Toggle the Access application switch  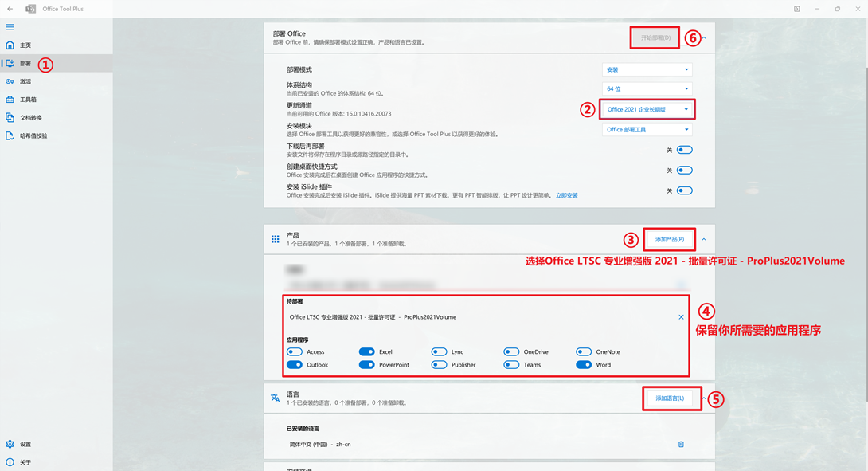pyautogui.click(x=295, y=352)
